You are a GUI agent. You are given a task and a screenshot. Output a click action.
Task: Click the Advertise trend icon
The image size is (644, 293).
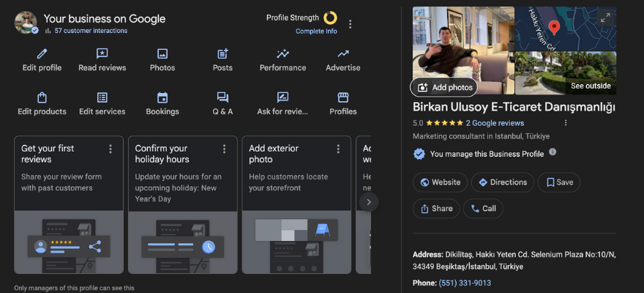pos(342,53)
